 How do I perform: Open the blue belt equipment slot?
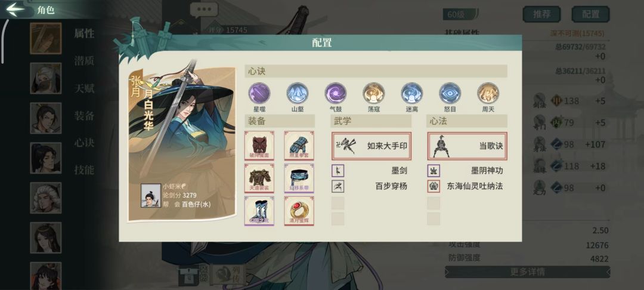click(299, 178)
